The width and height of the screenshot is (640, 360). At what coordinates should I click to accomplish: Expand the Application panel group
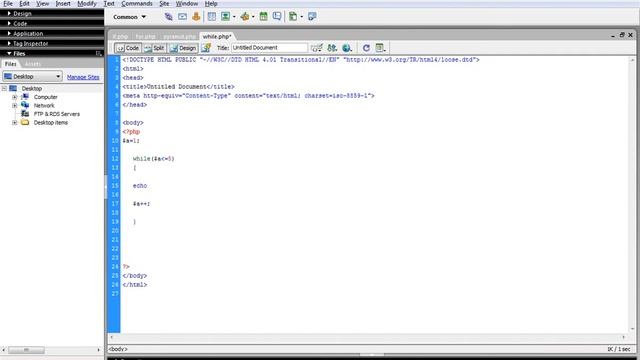[9, 33]
